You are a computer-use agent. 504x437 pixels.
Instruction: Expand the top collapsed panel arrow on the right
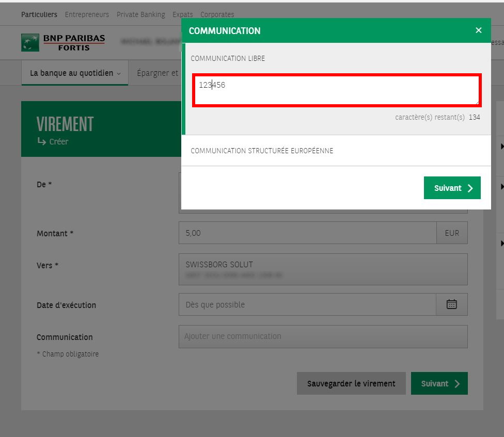501,146
